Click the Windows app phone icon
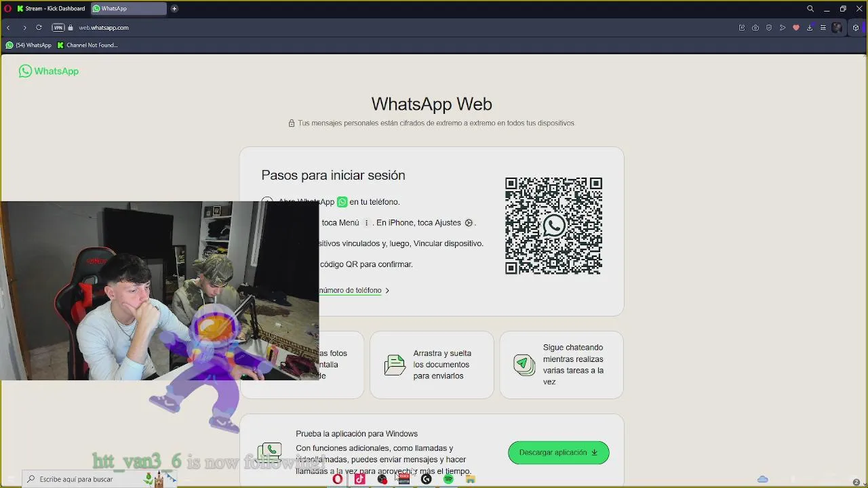Image resolution: width=868 pixels, height=488 pixels. coord(270,452)
